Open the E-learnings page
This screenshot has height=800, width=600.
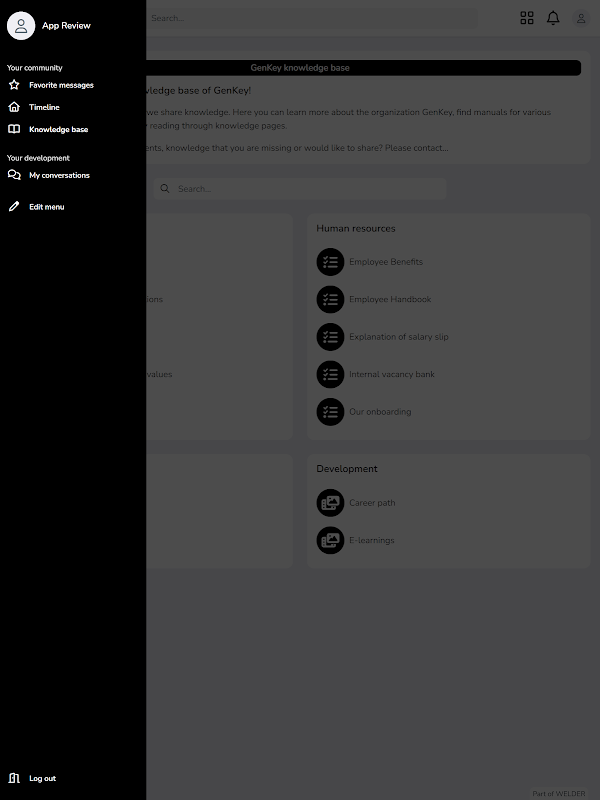point(371,540)
